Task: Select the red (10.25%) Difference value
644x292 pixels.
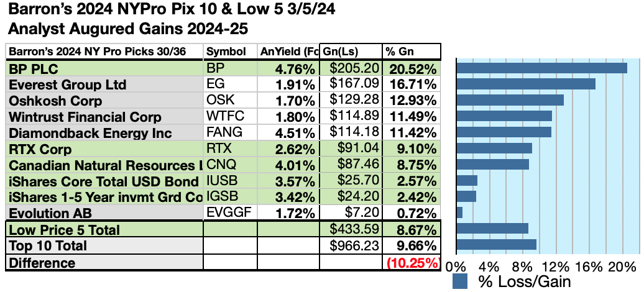Action: click(x=413, y=262)
